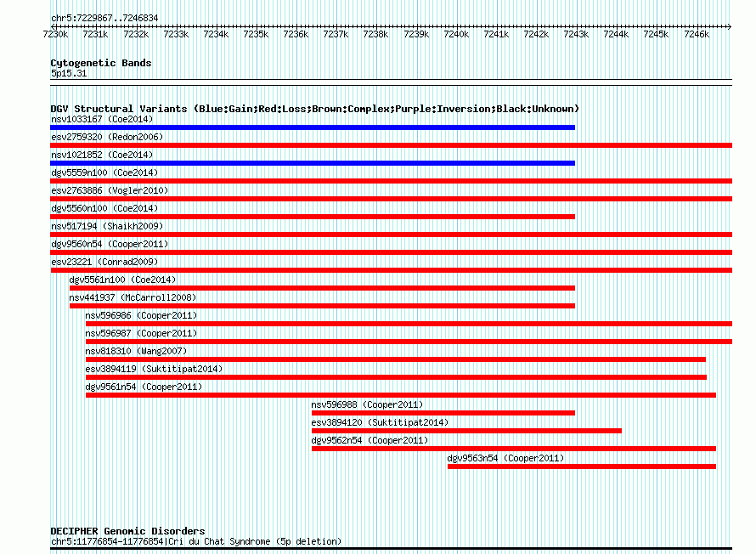This screenshot has height=554, width=756.
Task: Open the dgv9562n54 (Cooper2011) variant
Action: pos(370,440)
